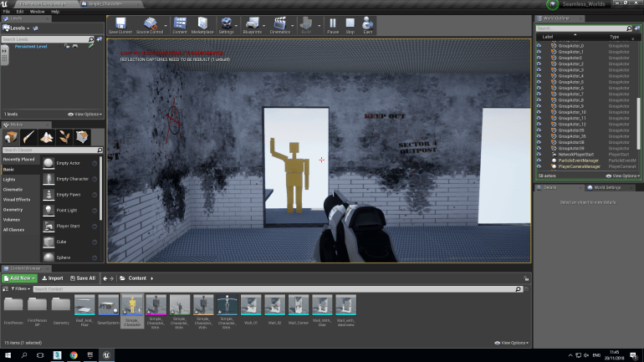Click the Save Current toolbar icon
This screenshot has width=644, height=362.
pyautogui.click(x=120, y=25)
